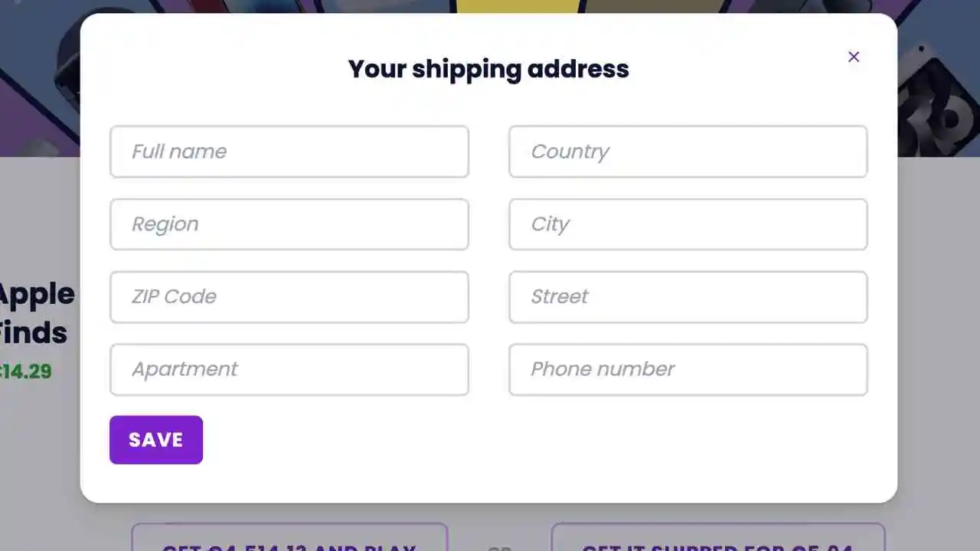Focus the Country input field

[x=688, y=152]
